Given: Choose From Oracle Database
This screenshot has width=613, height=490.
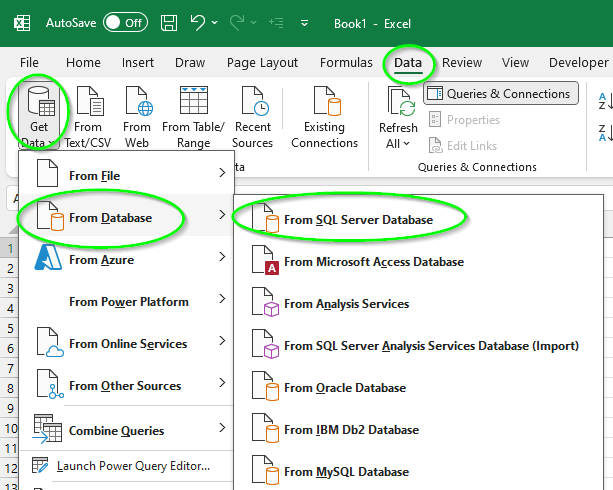Looking at the screenshot, I should [x=419, y=385].
